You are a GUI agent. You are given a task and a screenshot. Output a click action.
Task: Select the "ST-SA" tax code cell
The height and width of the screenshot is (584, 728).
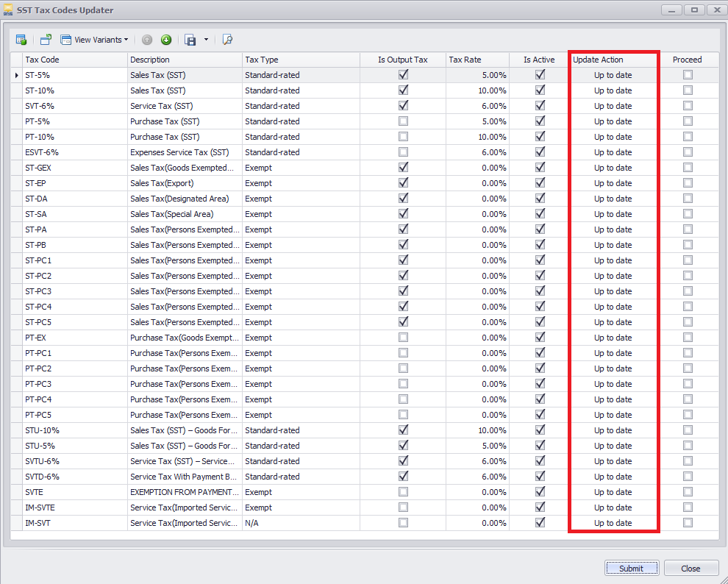[75, 214]
